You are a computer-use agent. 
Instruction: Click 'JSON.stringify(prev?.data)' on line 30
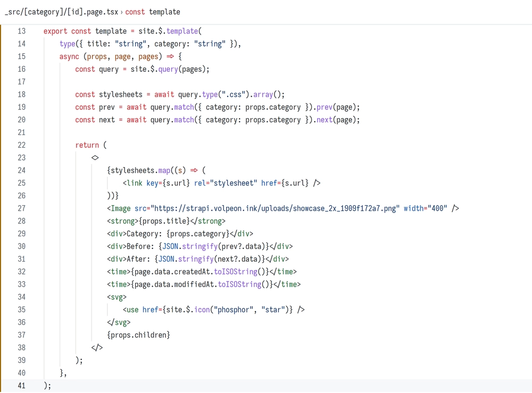pyautogui.click(x=214, y=247)
